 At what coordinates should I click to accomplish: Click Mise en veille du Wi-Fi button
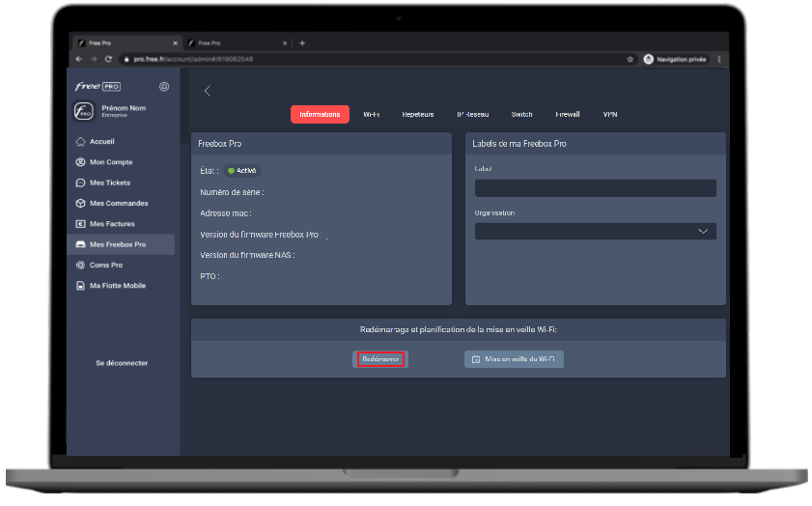pos(514,359)
